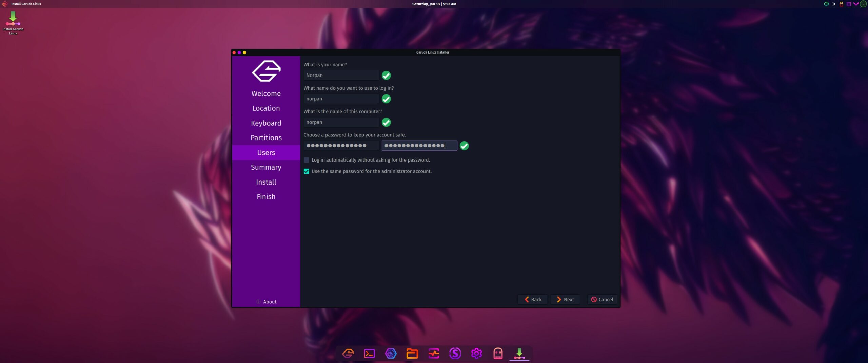Click the login name field containing norpan

point(341,99)
